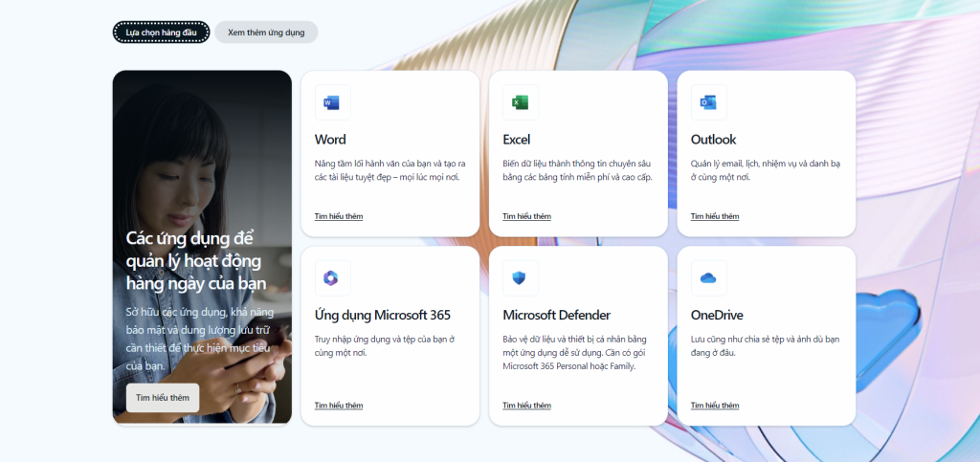
Task: Open "Tìm hiểu thêm" link under Outlook
Action: pos(715,216)
